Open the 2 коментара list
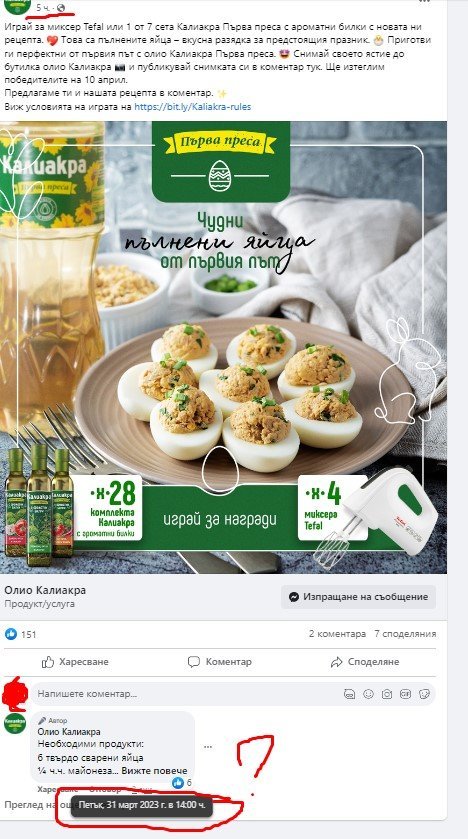 [337, 634]
